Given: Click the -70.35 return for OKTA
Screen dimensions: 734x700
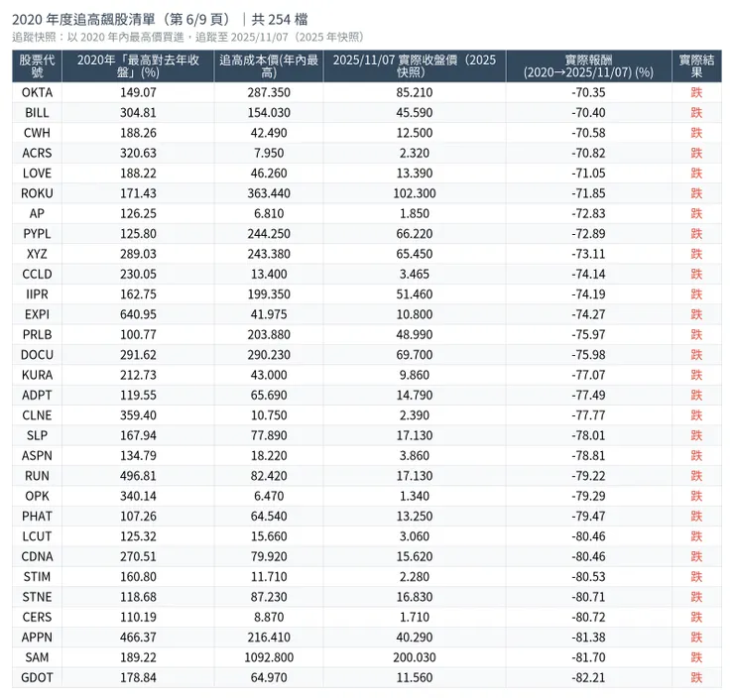Looking at the screenshot, I should tap(588, 92).
